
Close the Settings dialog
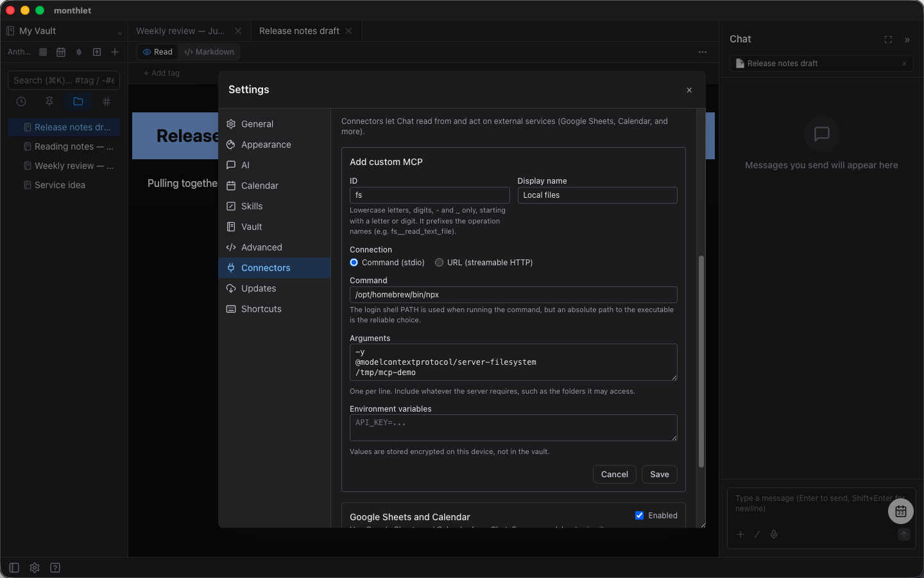pos(689,90)
